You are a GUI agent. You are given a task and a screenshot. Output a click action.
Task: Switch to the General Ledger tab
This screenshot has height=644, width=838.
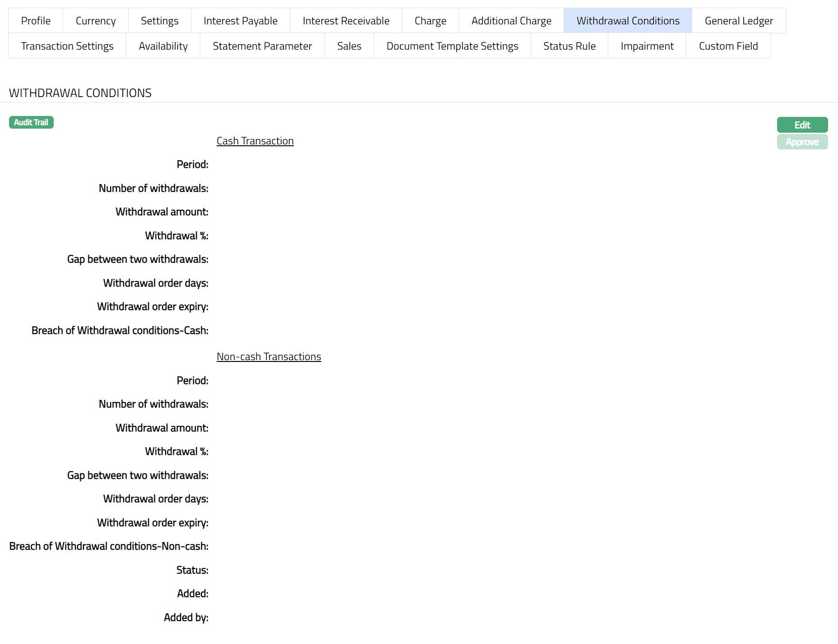[x=739, y=21]
